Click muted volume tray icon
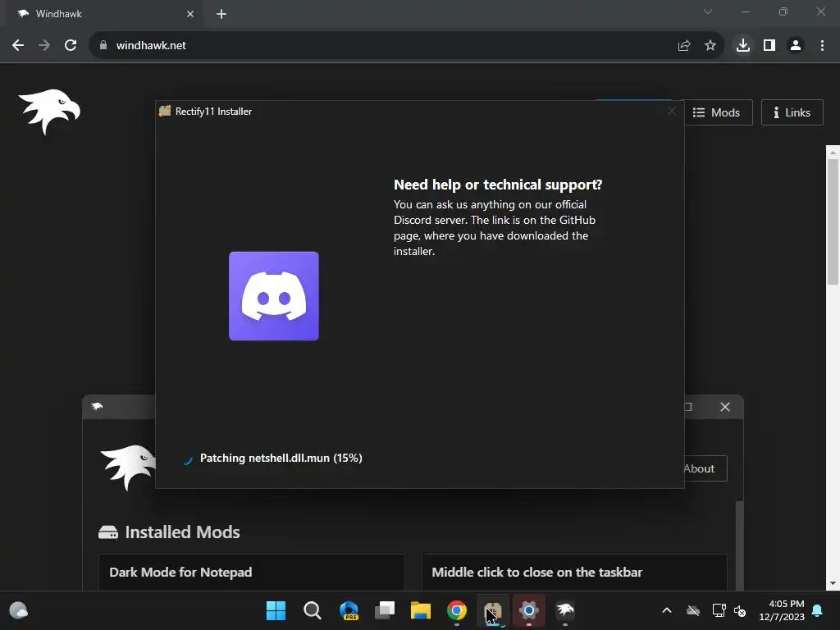840x630 pixels. [740, 610]
